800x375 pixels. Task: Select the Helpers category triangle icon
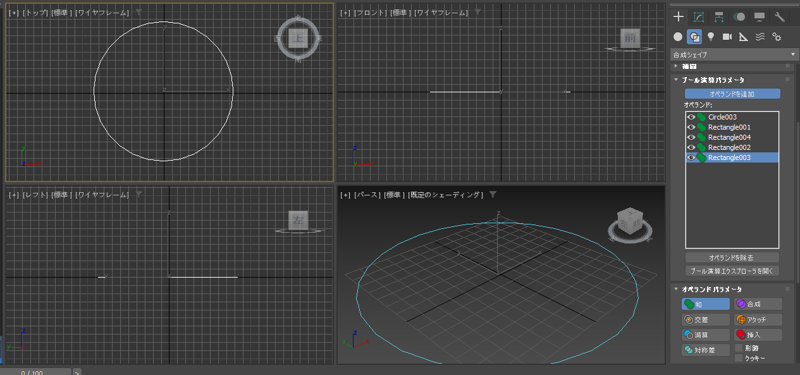(x=743, y=36)
